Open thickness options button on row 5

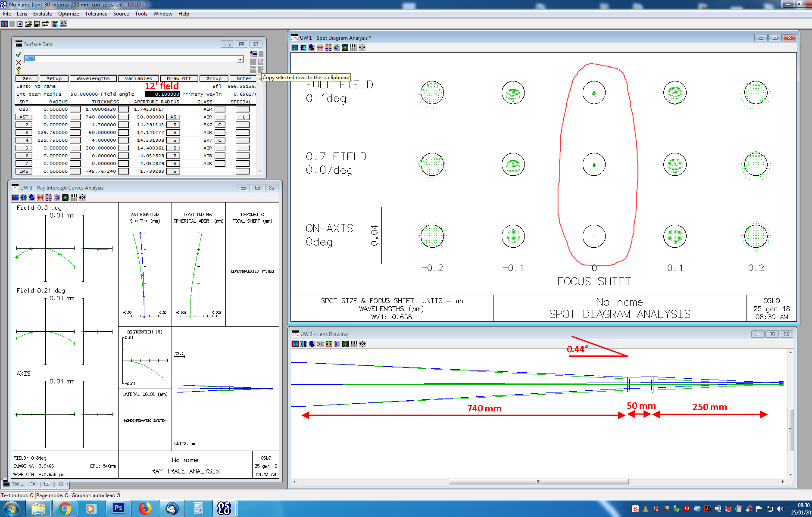point(123,148)
